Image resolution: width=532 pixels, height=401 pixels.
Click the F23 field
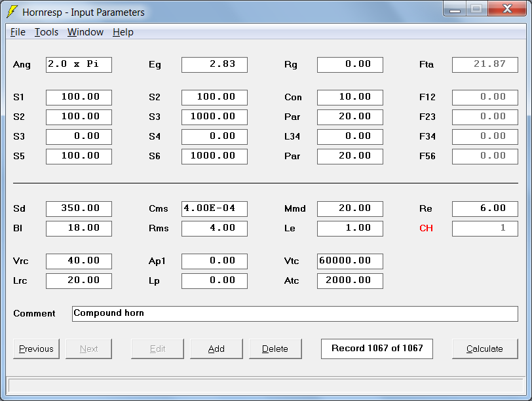[x=485, y=117]
